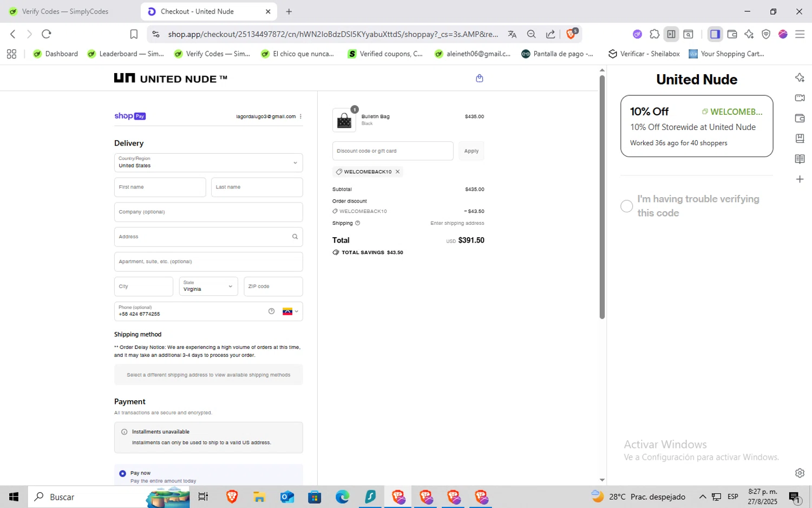Viewport: 812px width, 508px height.
Task: Open Brave Wallet icon in toolbar
Action: [732, 34]
